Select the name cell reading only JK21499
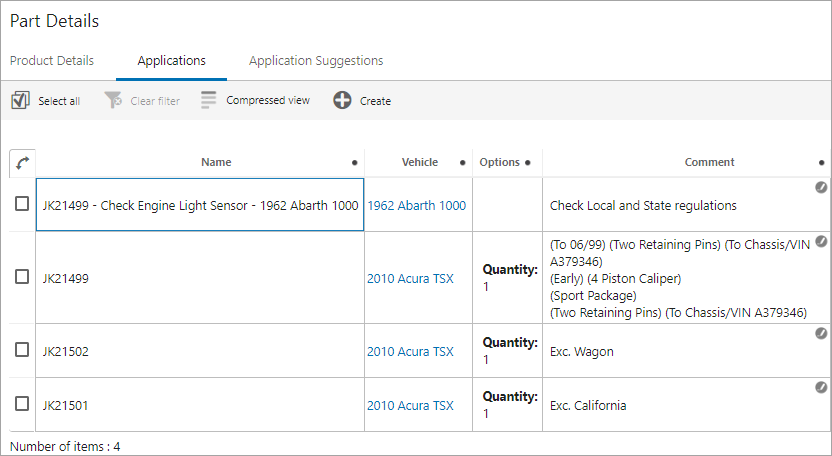Screen dimensions: 832x456 point(200,278)
